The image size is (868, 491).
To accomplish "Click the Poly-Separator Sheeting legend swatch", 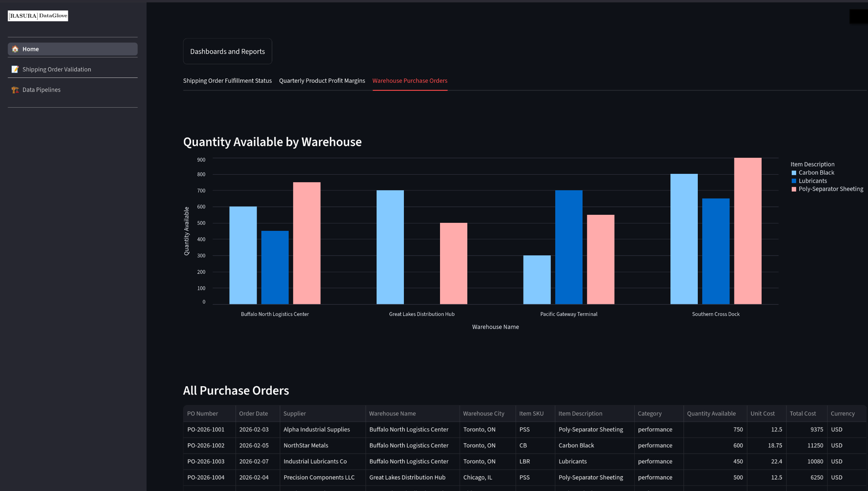I will click(794, 189).
